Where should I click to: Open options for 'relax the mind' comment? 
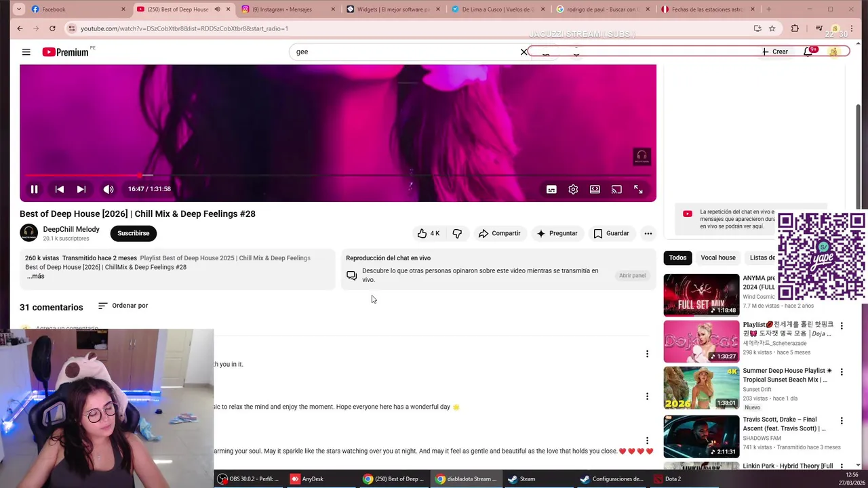point(647,396)
